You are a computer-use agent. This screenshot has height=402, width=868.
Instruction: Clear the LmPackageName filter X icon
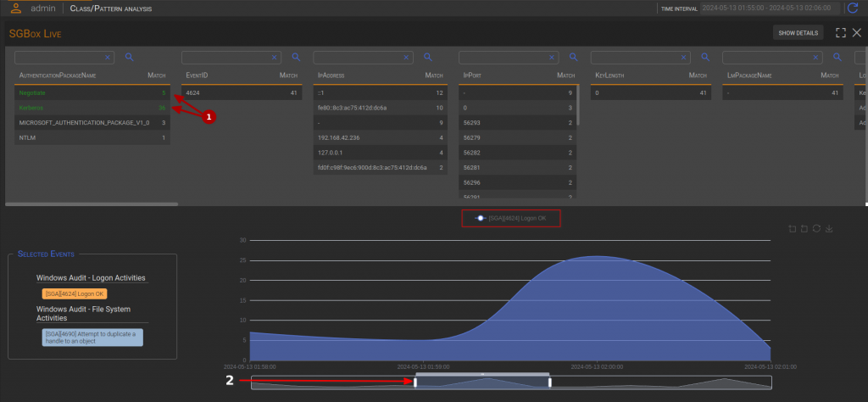[815, 57]
